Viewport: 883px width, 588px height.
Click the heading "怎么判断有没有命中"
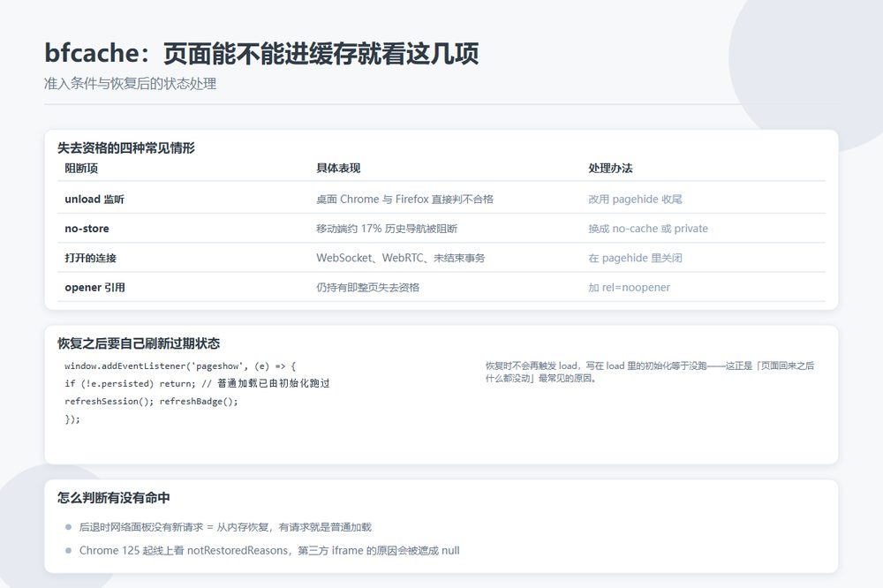[x=114, y=498]
